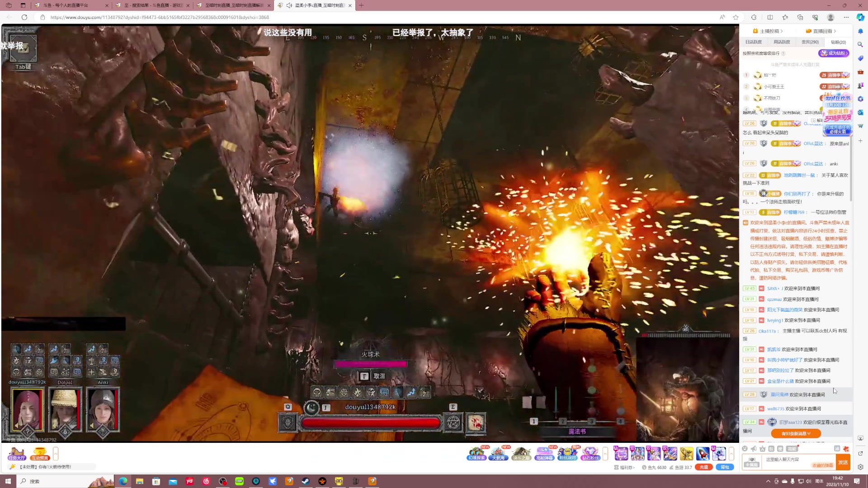Screen dimensions: 868x488
Task: Open the 双11狂欢节 promotion banner
Action: pyautogui.click(x=837, y=115)
